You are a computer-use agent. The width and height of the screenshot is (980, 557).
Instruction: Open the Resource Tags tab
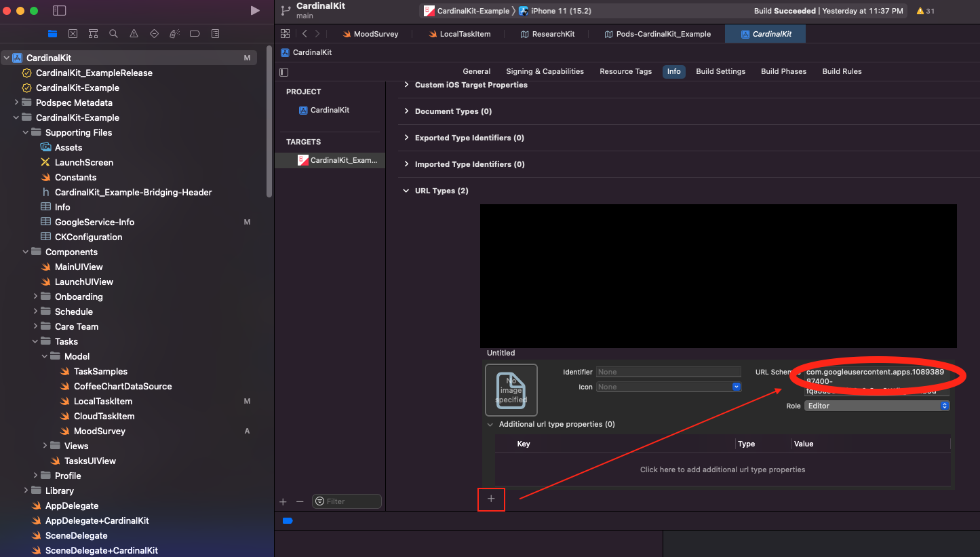[625, 71]
